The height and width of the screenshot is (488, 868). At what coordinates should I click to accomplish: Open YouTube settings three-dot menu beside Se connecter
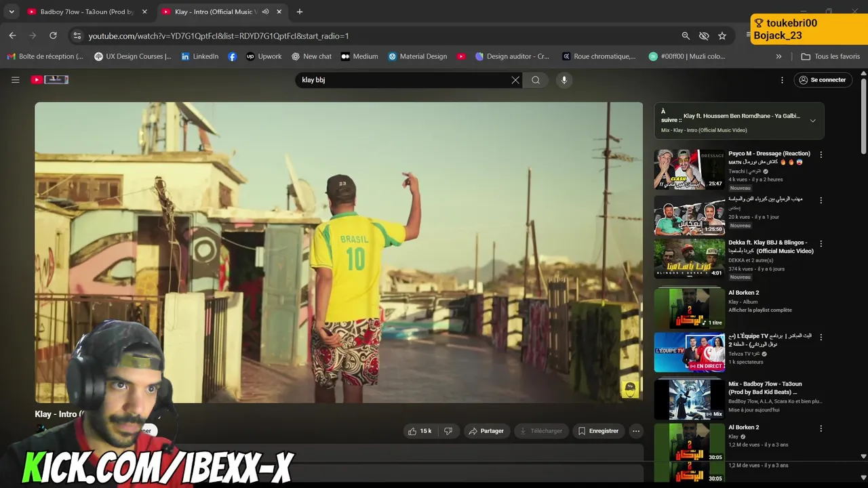(x=782, y=80)
